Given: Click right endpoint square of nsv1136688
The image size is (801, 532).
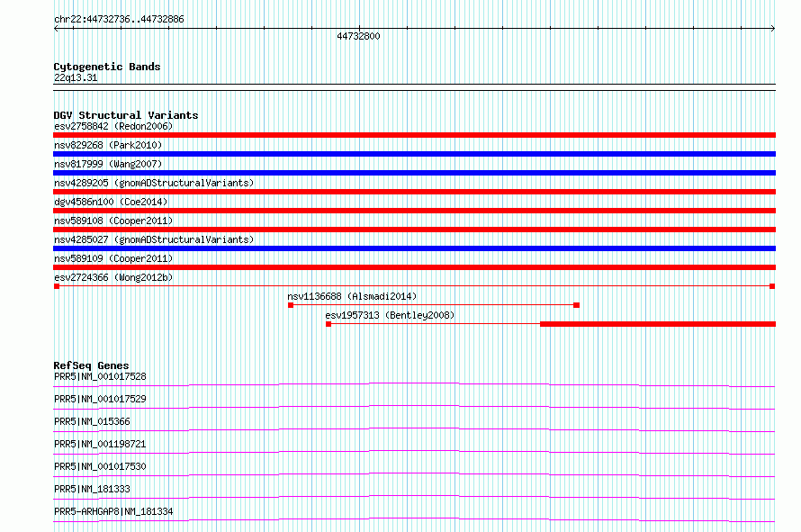Looking at the screenshot, I should 577,305.
